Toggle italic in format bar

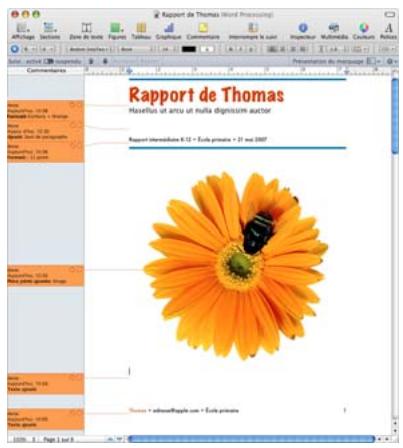click(241, 49)
